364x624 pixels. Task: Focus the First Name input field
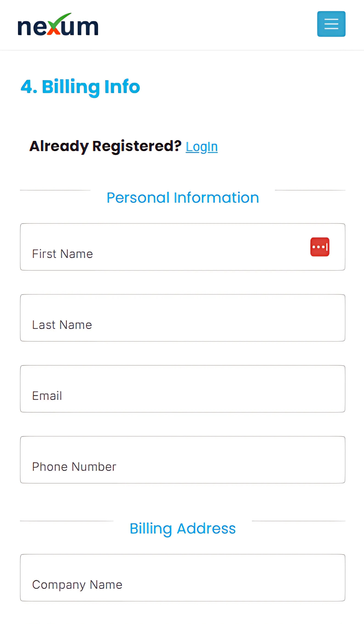(x=182, y=247)
